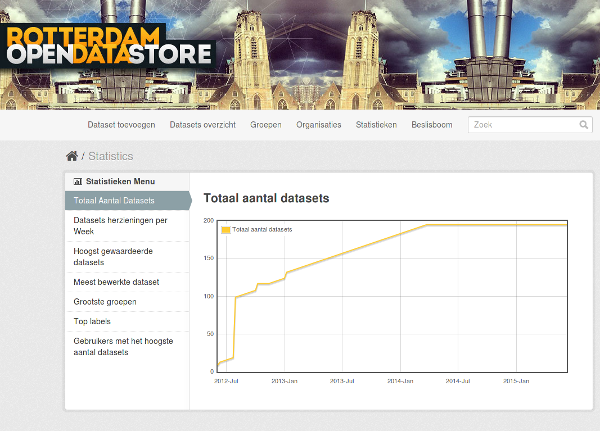Viewport: 600px width, 431px height.
Task: Click the 50 y-axis label
Action: click(210, 334)
